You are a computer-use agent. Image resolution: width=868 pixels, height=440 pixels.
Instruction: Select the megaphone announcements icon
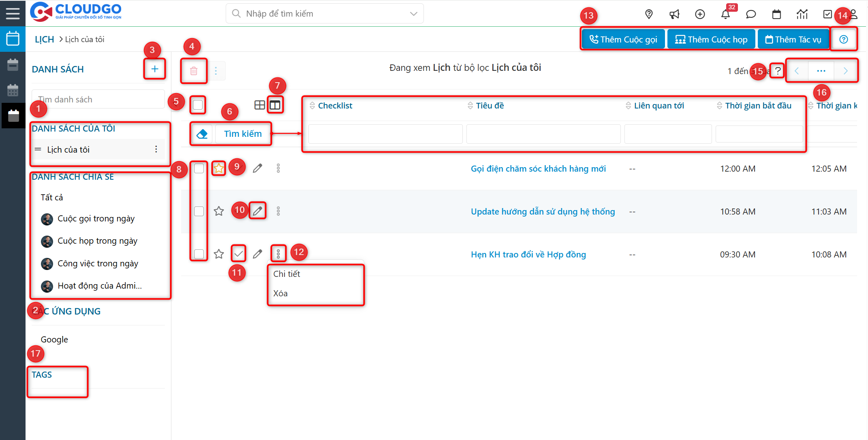[x=674, y=13]
